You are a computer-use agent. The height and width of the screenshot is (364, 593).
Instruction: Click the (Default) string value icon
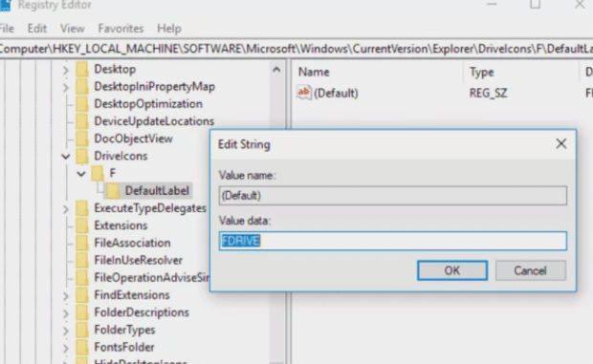304,93
